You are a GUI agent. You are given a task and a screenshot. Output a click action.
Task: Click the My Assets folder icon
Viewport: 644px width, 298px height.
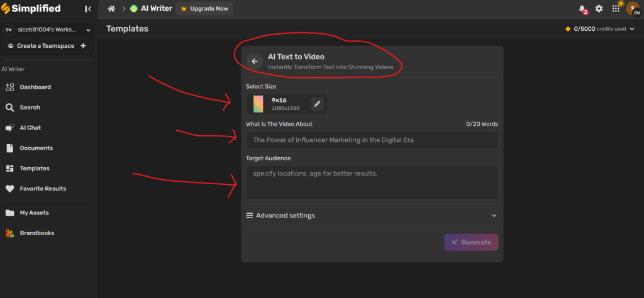point(10,213)
